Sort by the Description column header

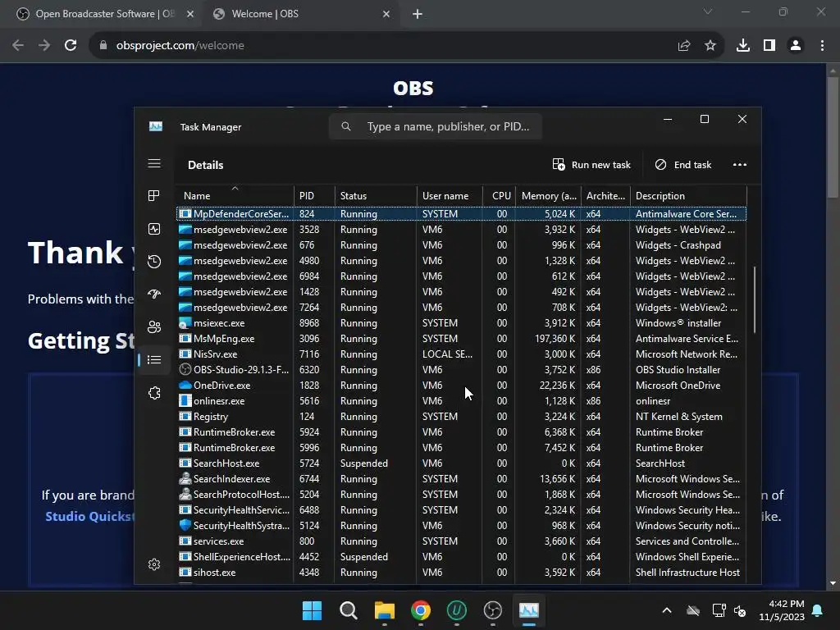pos(688,195)
